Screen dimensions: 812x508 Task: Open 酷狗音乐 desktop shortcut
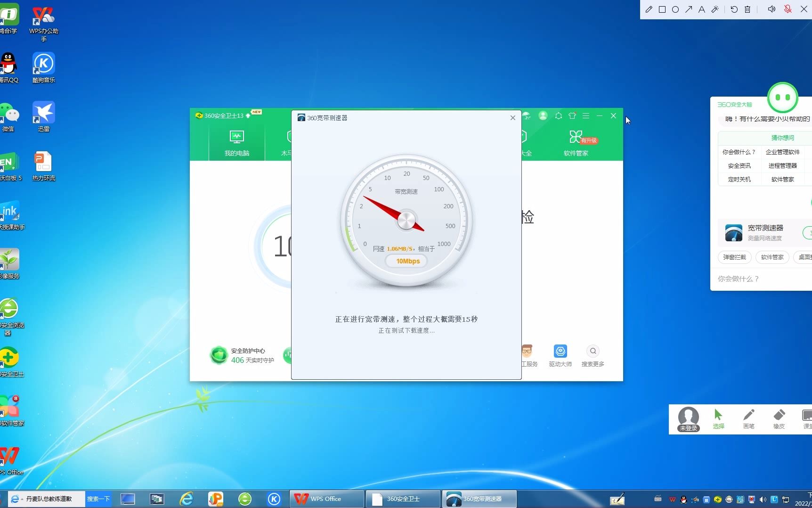[x=43, y=68]
